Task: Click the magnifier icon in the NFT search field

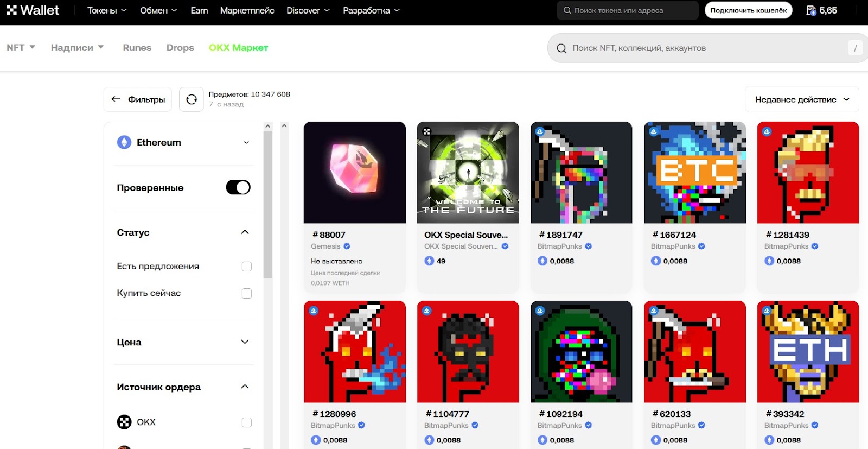Action: tap(561, 48)
